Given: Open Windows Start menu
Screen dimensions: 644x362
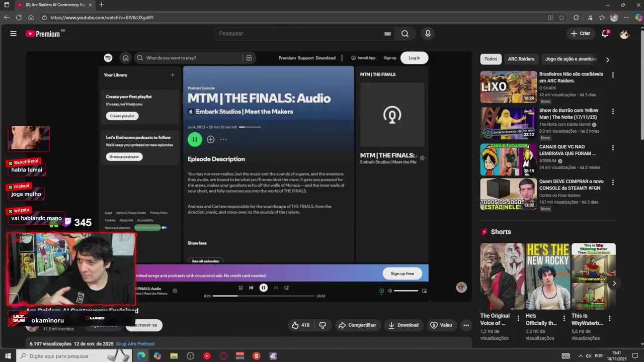Looking at the screenshot, I should 7,356.
